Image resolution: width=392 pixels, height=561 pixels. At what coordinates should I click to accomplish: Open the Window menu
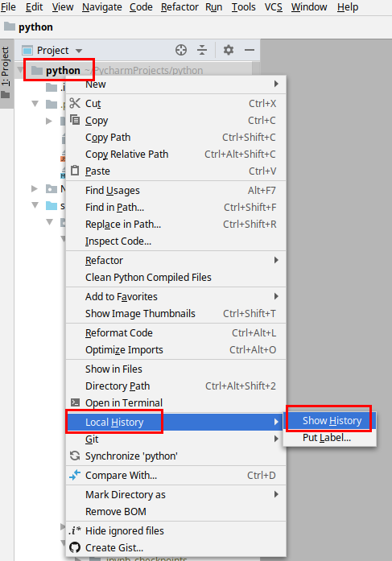[309, 7]
